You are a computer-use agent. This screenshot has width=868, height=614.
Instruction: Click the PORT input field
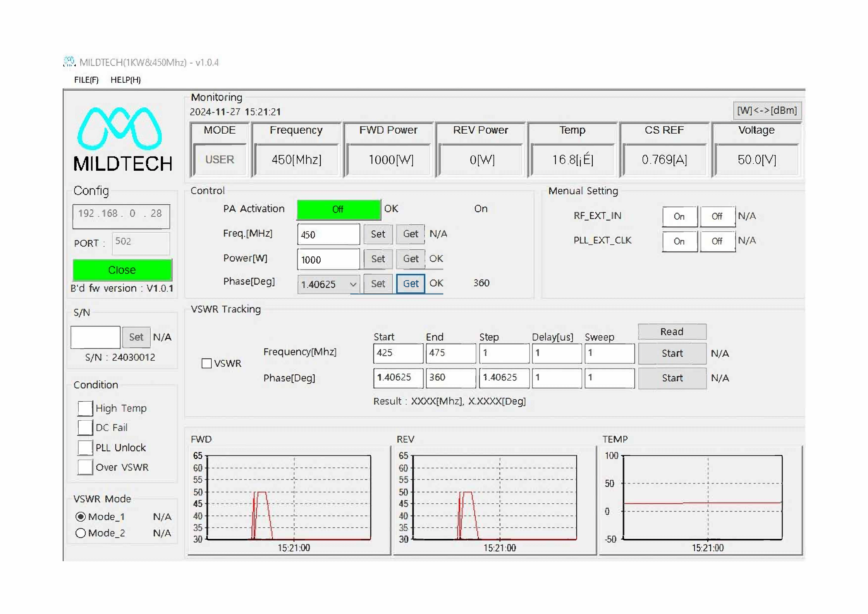(x=141, y=243)
